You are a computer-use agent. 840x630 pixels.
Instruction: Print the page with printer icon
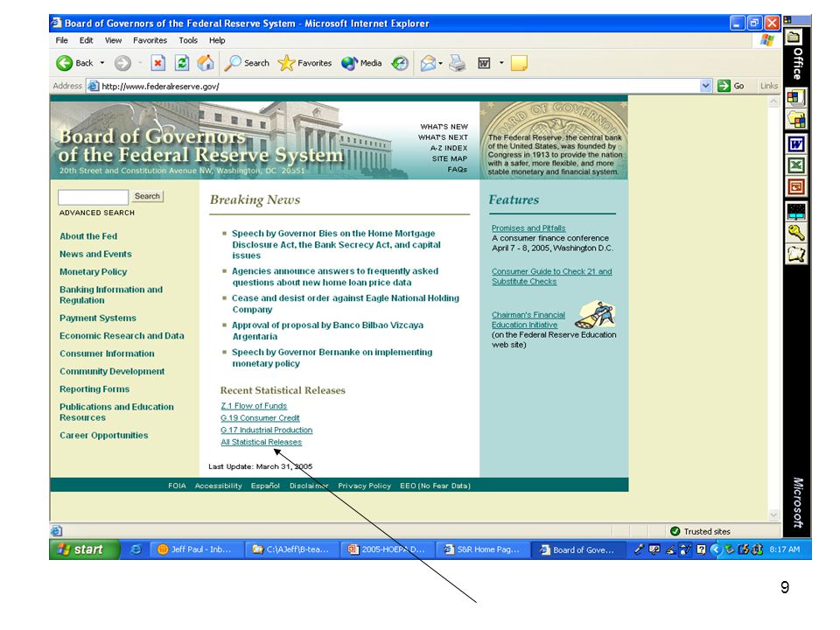coord(458,63)
